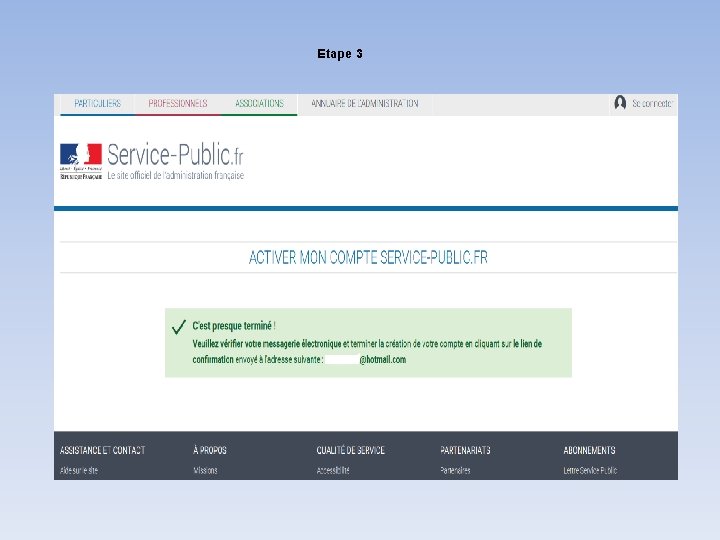Click the site tagline Le site officiel
The width and height of the screenshot is (720, 540).
tap(175, 175)
